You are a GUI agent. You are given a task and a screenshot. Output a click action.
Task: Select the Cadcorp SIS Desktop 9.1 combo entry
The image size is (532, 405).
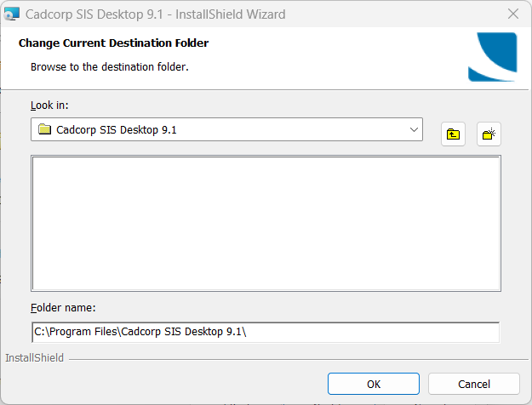click(117, 130)
